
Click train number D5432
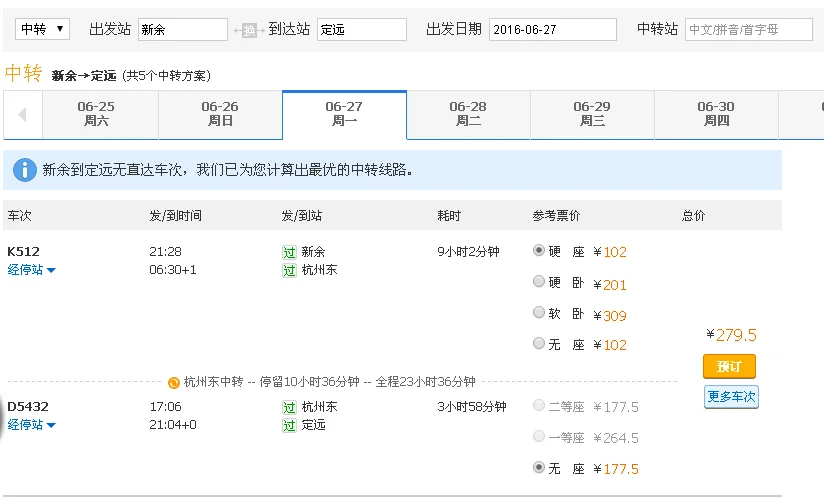28,406
